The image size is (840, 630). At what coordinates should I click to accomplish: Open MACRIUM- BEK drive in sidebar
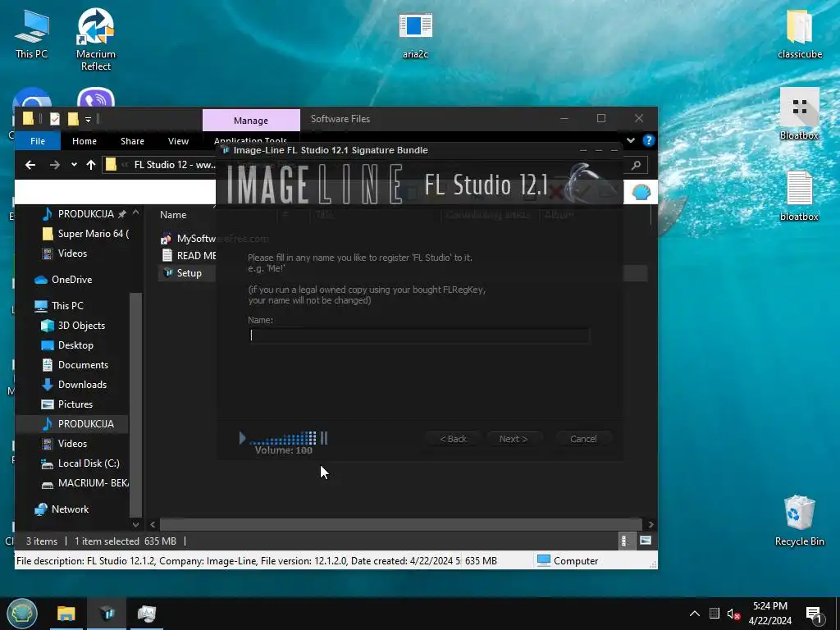(x=85, y=483)
